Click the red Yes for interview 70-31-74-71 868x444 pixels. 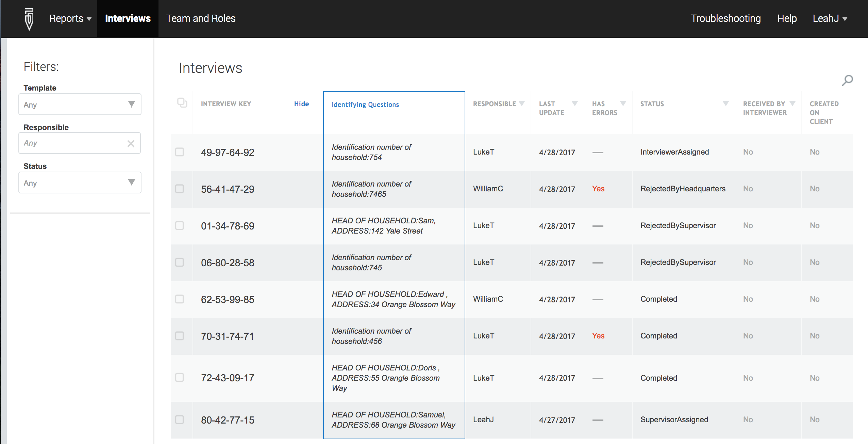click(x=598, y=336)
